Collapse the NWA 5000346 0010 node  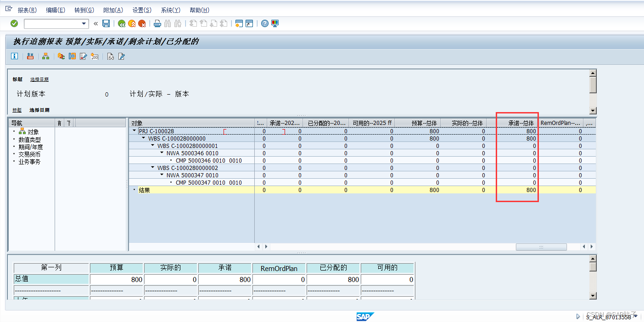162,153
